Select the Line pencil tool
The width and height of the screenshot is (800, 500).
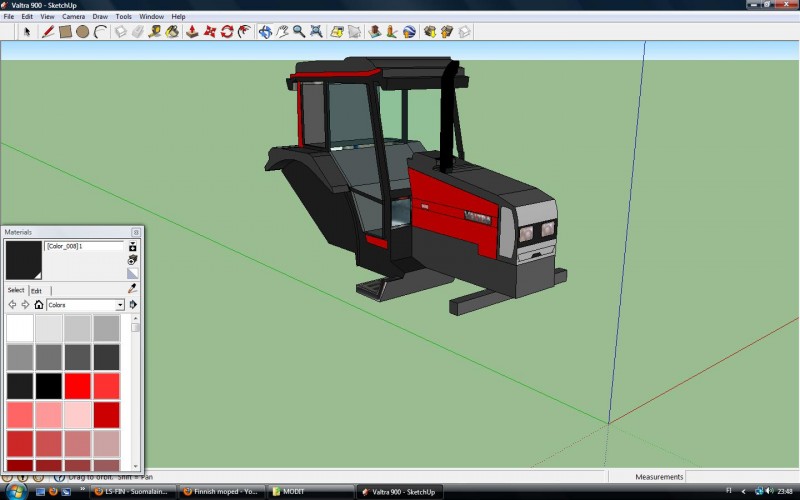point(47,32)
